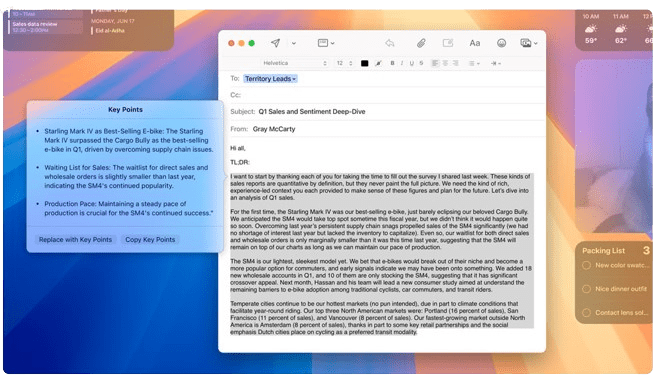Send the email with paper plane icon

(x=275, y=43)
